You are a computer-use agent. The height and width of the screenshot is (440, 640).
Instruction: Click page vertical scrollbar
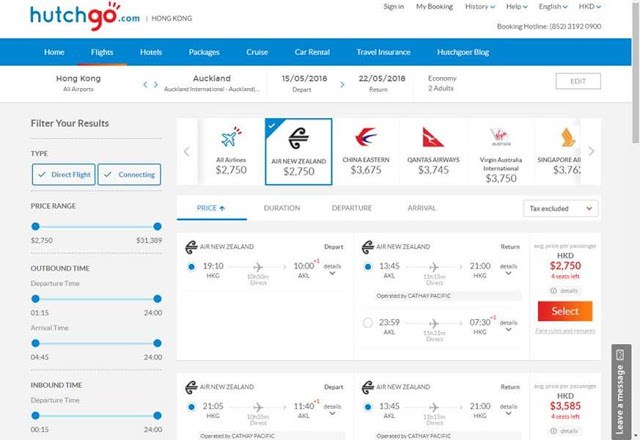pos(636,72)
